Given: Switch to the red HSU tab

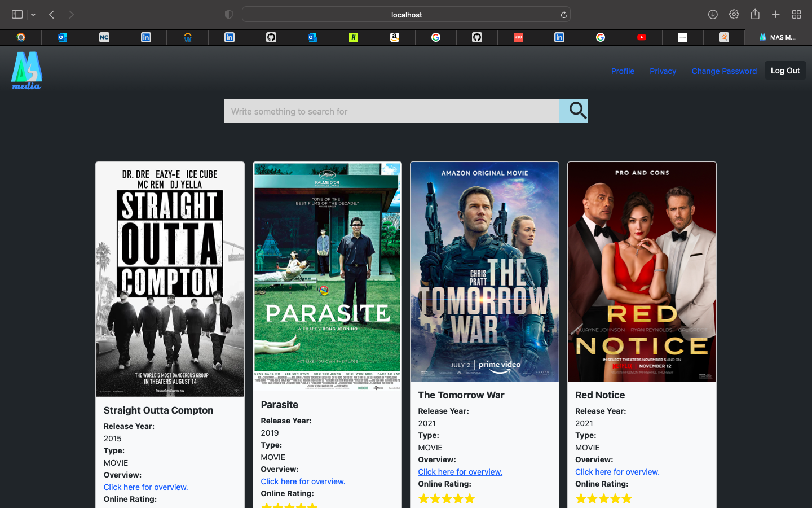Looking at the screenshot, I should 518,37.
